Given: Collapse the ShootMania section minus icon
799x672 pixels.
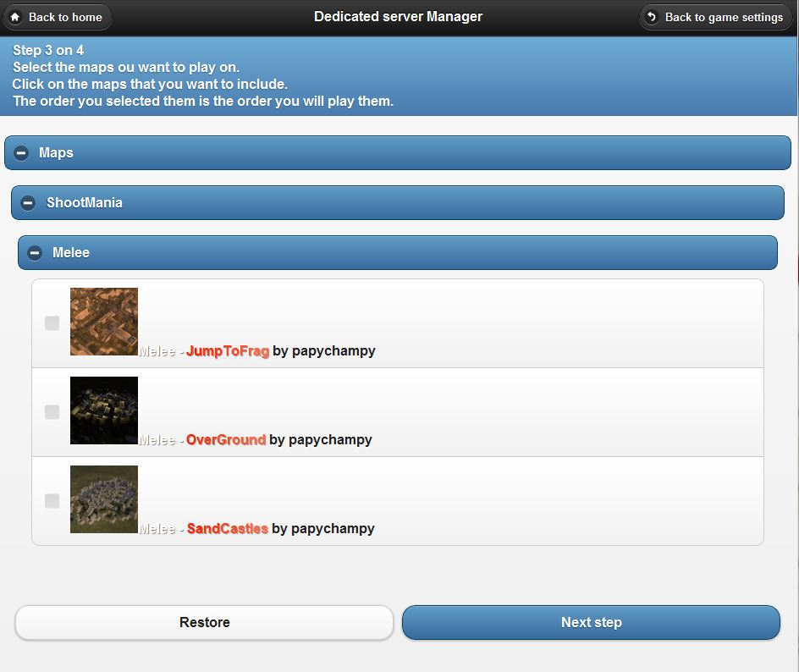Looking at the screenshot, I should click(28, 203).
